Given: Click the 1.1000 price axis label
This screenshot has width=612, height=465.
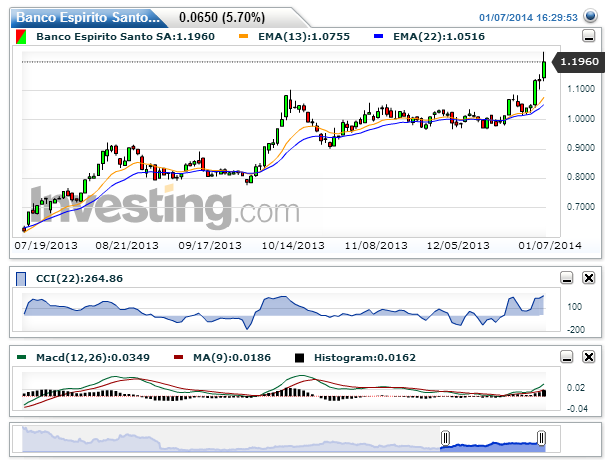Looking at the screenshot, I should click(581, 89).
